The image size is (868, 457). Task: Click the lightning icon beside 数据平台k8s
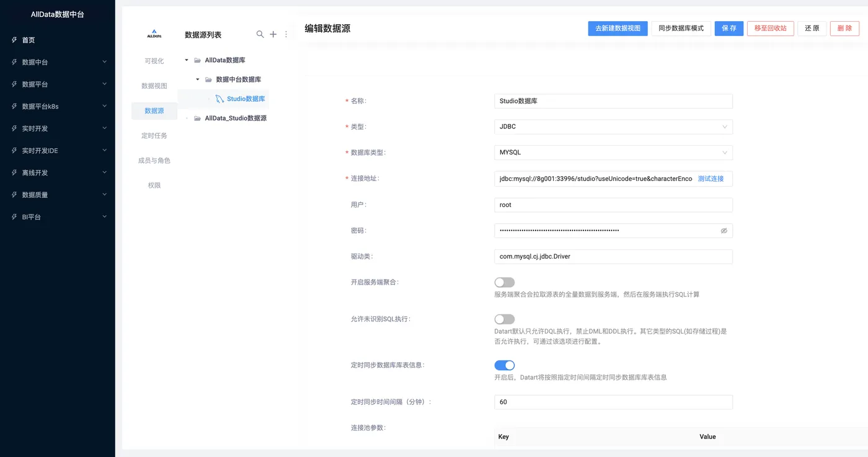coord(14,106)
